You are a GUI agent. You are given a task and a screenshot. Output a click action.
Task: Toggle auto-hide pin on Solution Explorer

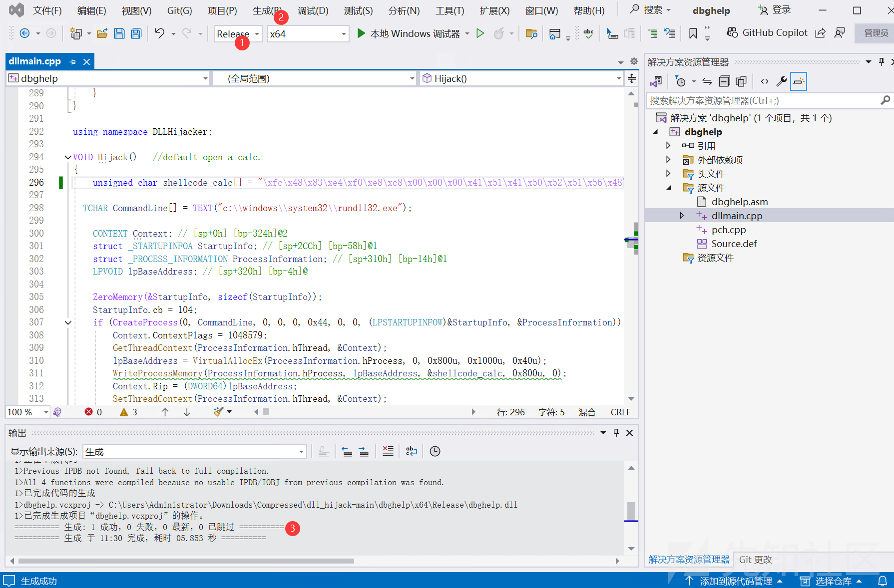click(882, 62)
